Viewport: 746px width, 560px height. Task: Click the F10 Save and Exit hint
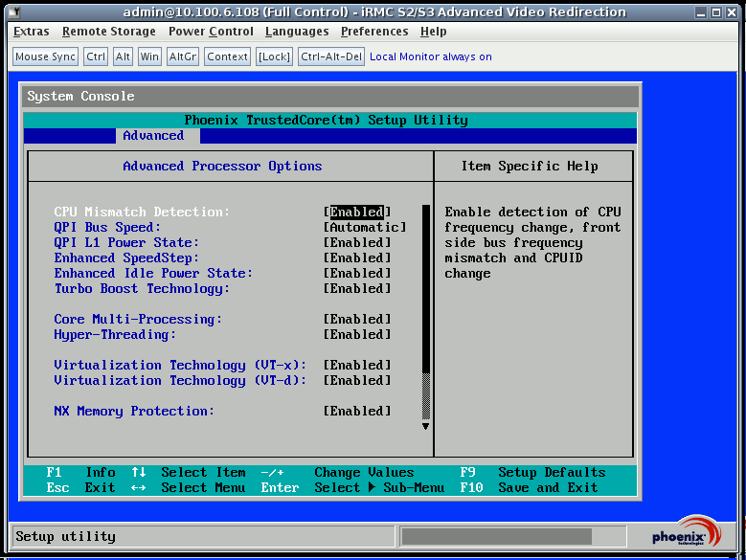pos(529,487)
